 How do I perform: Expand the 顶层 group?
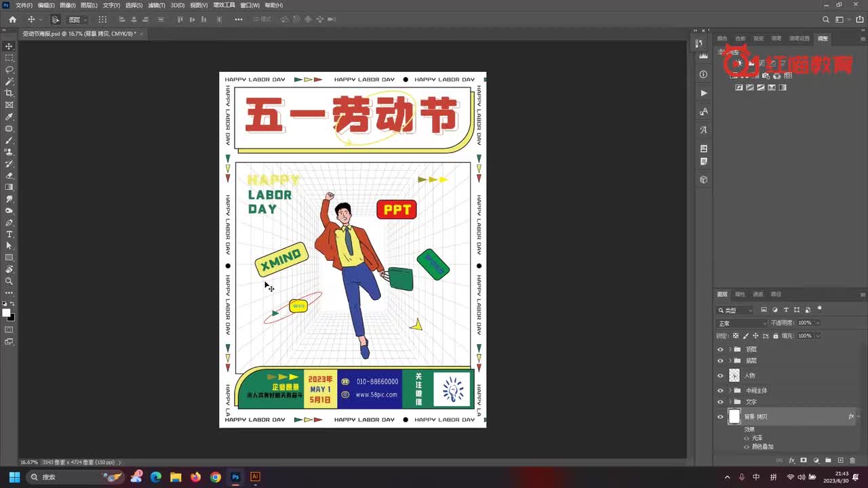coord(730,349)
